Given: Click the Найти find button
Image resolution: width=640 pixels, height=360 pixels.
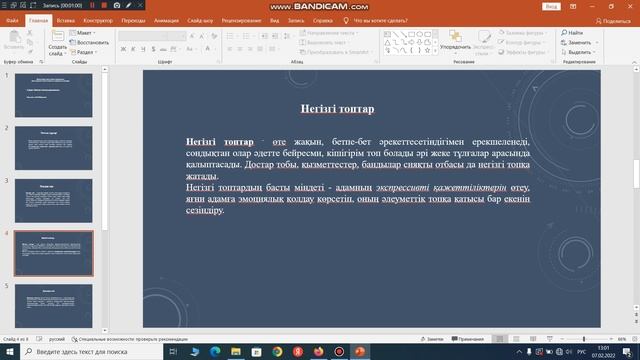Looking at the screenshot, I should (572, 33).
